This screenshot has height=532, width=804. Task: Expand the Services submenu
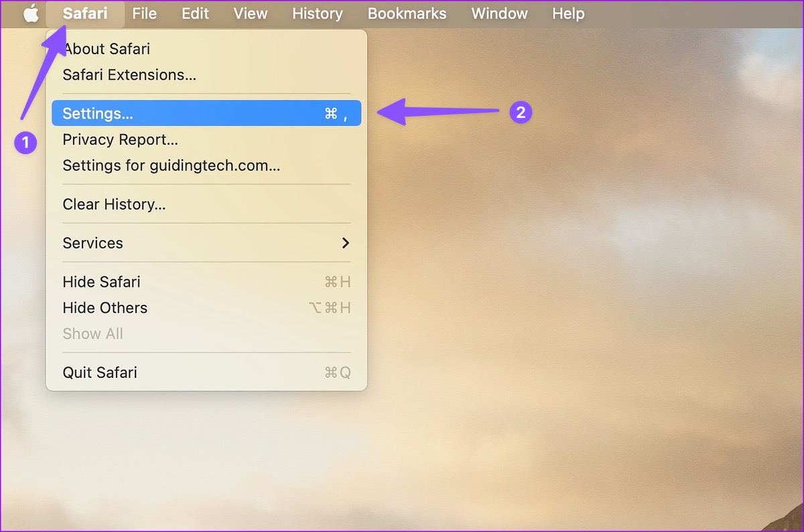(x=92, y=243)
